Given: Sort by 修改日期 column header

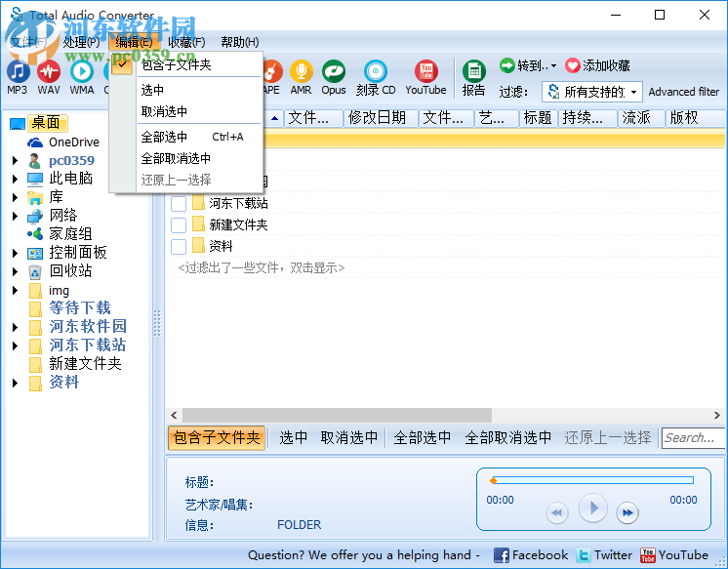Looking at the screenshot, I should click(x=381, y=118).
